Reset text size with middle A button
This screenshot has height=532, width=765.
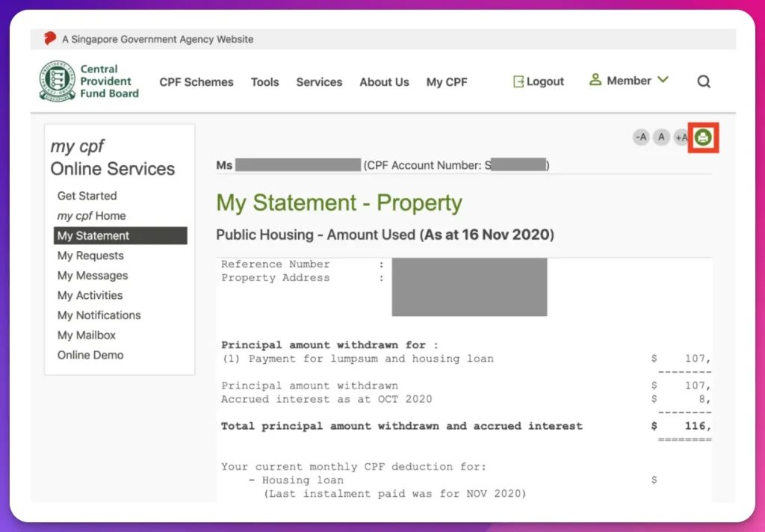tap(660, 137)
